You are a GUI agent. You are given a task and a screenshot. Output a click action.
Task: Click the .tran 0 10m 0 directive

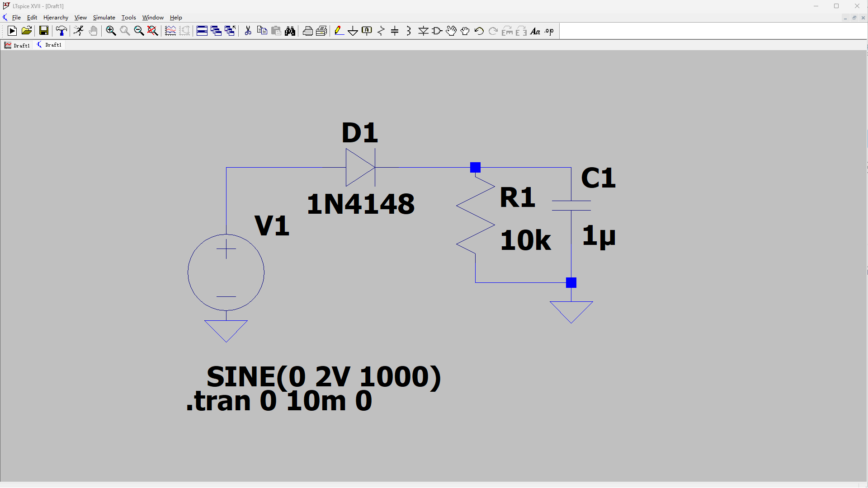coord(279,401)
